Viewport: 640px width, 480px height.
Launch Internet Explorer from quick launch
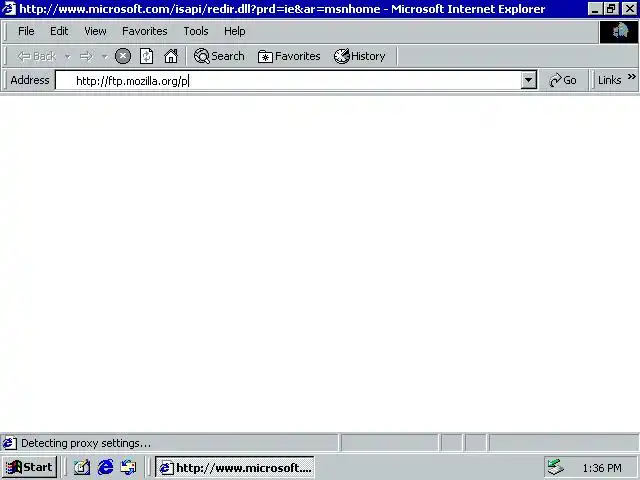[105, 467]
